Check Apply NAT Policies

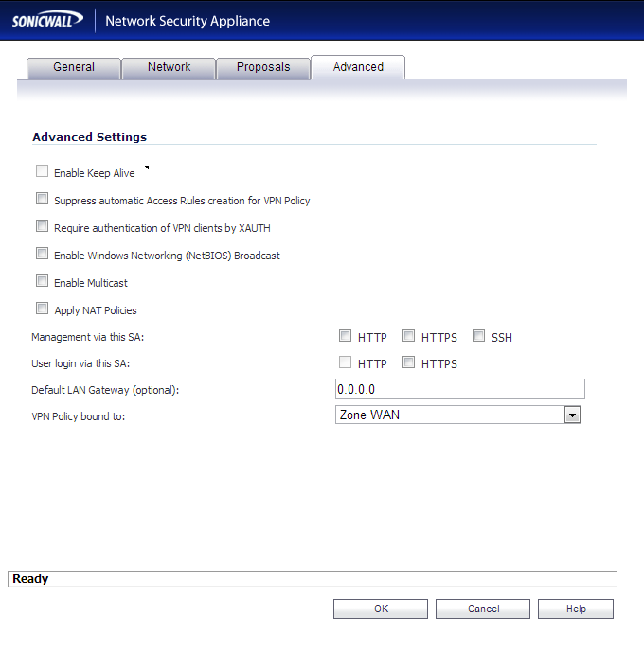tap(42, 309)
